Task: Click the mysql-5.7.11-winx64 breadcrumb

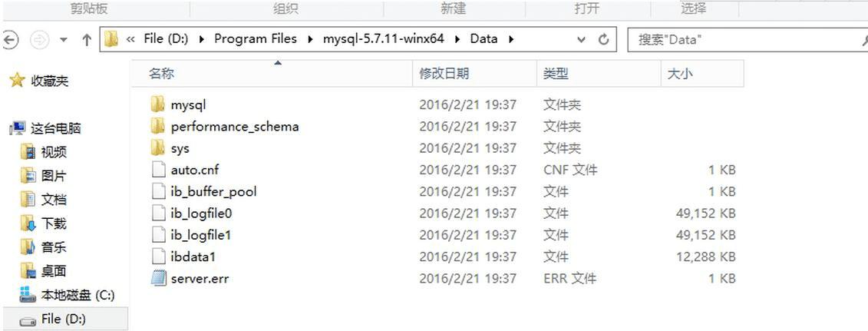Action: tap(384, 38)
